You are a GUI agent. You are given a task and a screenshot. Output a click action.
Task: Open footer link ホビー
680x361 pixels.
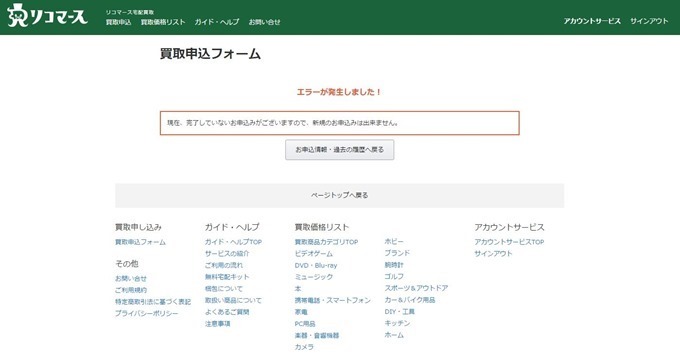(394, 242)
